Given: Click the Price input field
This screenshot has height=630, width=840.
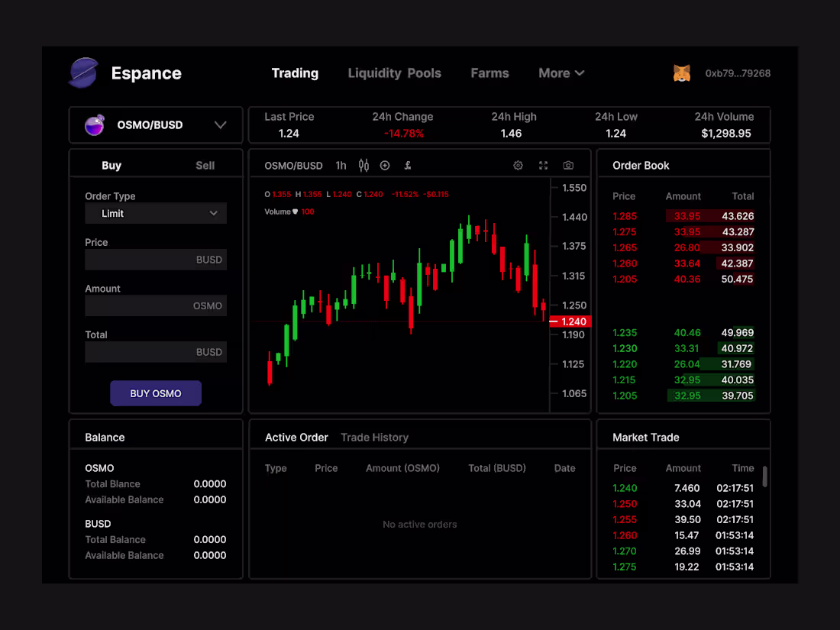Looking at the screenshot, I should [x=156, y=260].
